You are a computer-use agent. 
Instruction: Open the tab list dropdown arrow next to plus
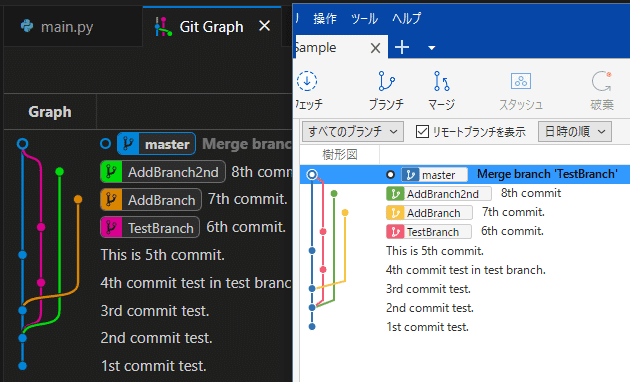pyautogui.click(x=432, y=48)
